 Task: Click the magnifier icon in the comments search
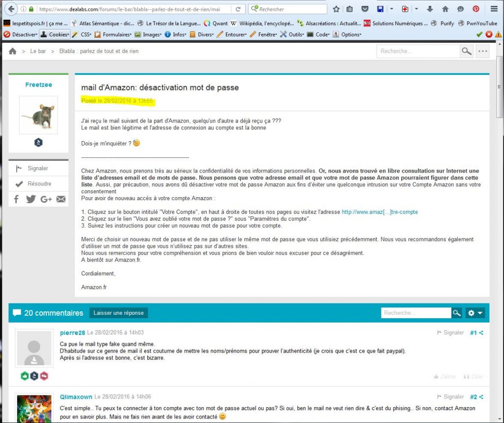[x=457, y=313]
